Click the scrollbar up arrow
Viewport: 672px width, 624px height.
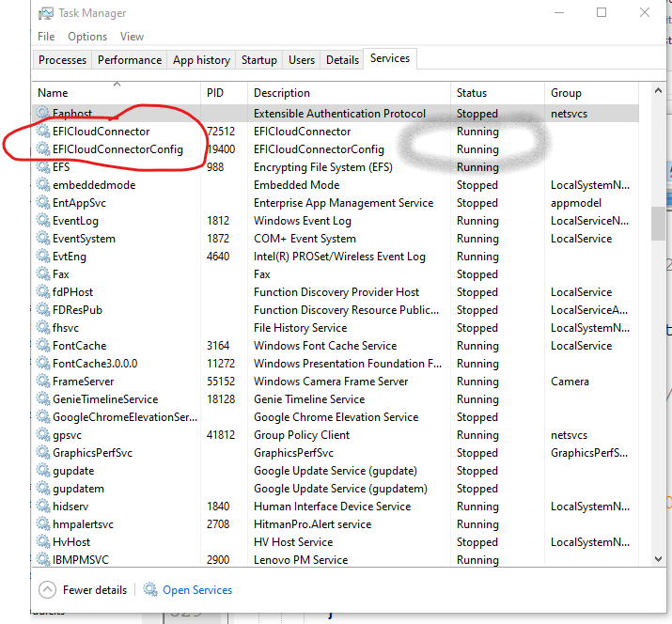coord(658,90)
